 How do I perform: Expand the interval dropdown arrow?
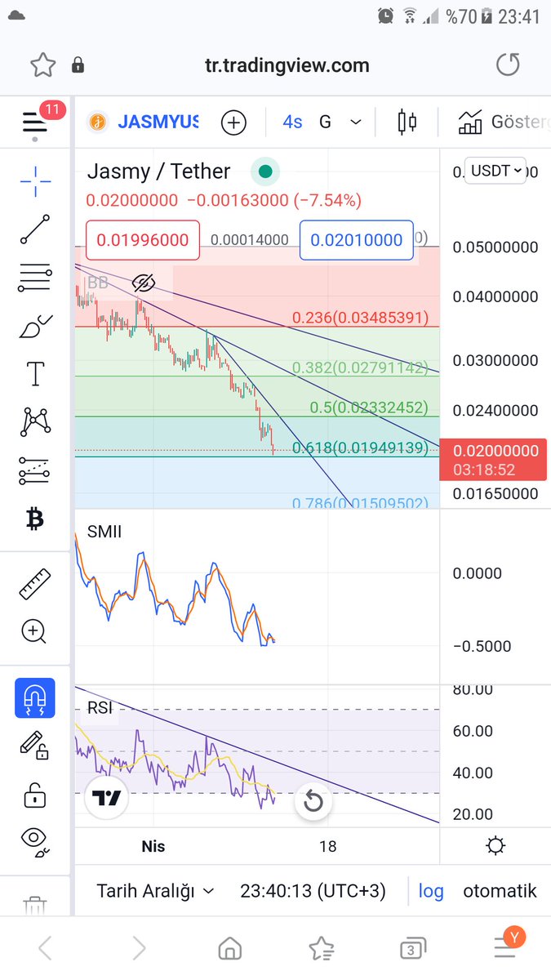(x=356, y=122)
